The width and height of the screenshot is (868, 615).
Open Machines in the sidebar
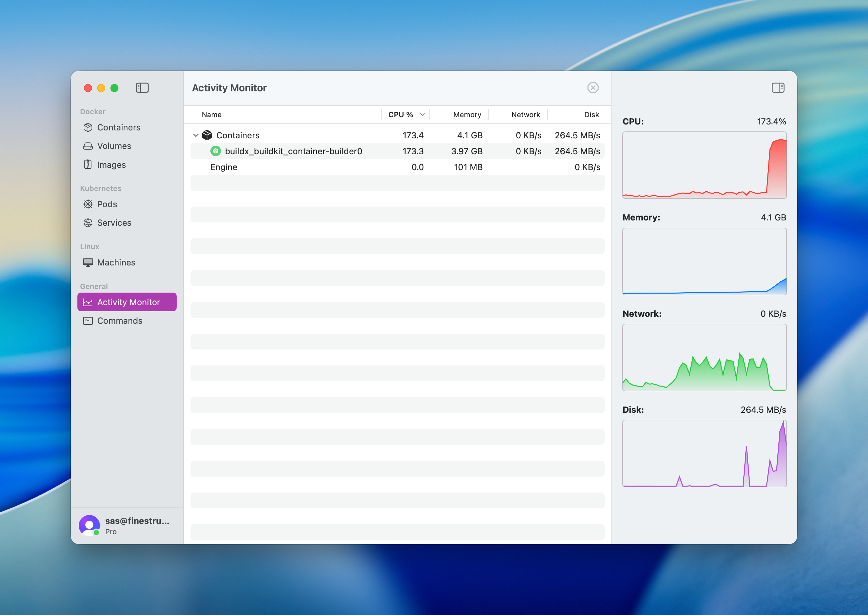(127, 262)
